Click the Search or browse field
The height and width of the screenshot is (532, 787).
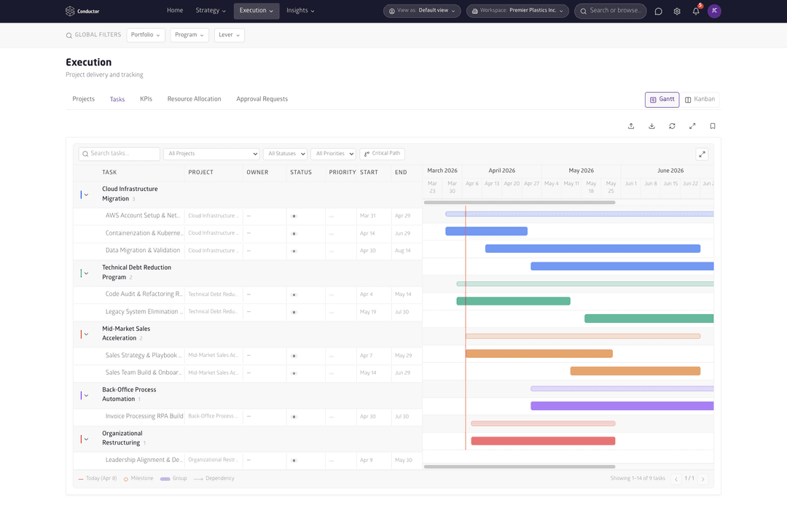[611, 10]
